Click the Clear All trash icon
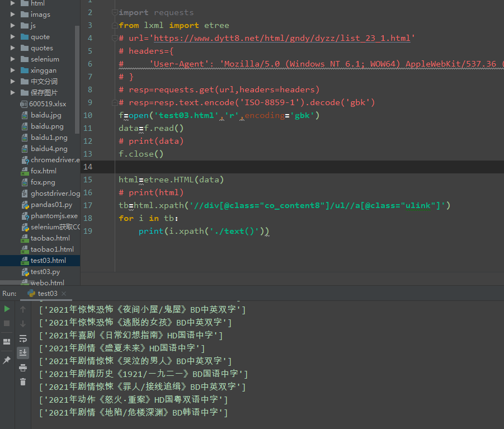The height and width of the screenshot is (429, 504). click(x=23, y=382)
